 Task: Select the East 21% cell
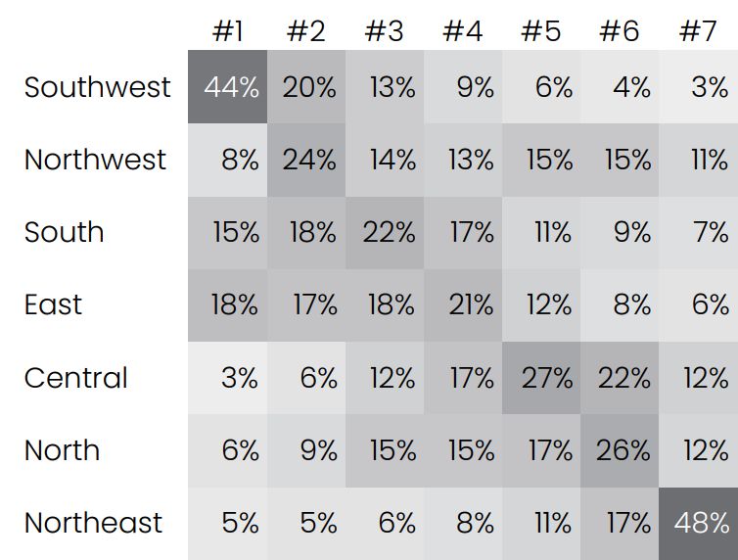[463, 305]
